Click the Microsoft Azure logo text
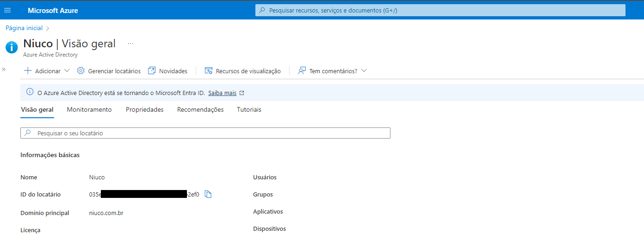The height and width of the screenshot is (241, 644). (x=53, y=10)
